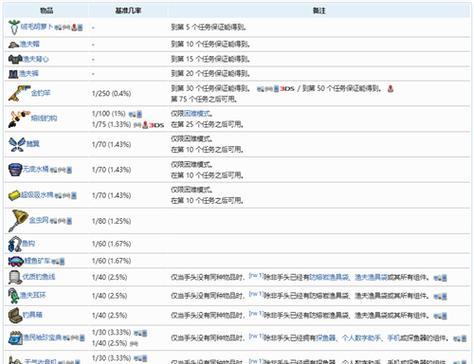Open 手机 link in pocket guide row
The width and height of the screenshot is (474, 364).
coord(393,338)
